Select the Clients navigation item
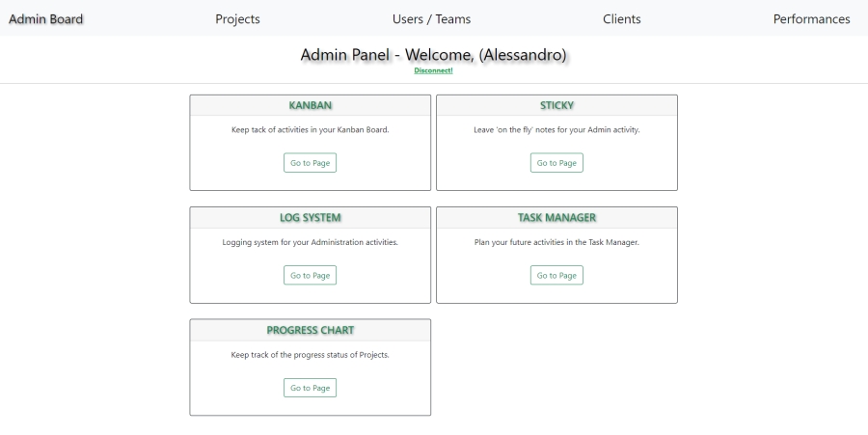This screenshot has width=868, height=435. tap(622, 19)
